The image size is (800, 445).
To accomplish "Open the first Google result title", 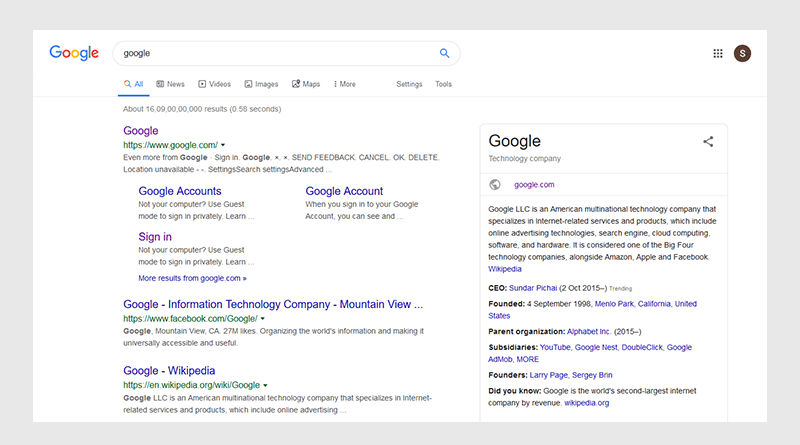I will pos(141,131).
